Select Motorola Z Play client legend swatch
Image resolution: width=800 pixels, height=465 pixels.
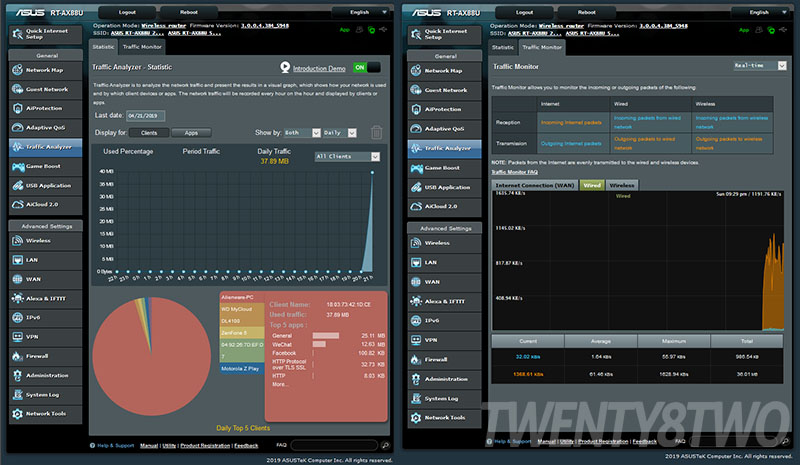pyautogui.click(x=241, y=369)
